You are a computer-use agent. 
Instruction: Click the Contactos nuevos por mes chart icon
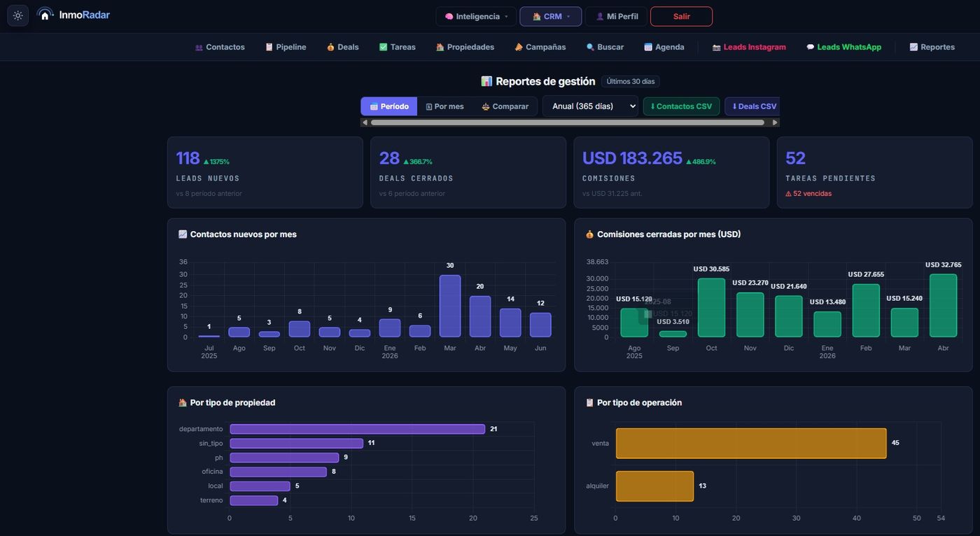coord(183,234)
